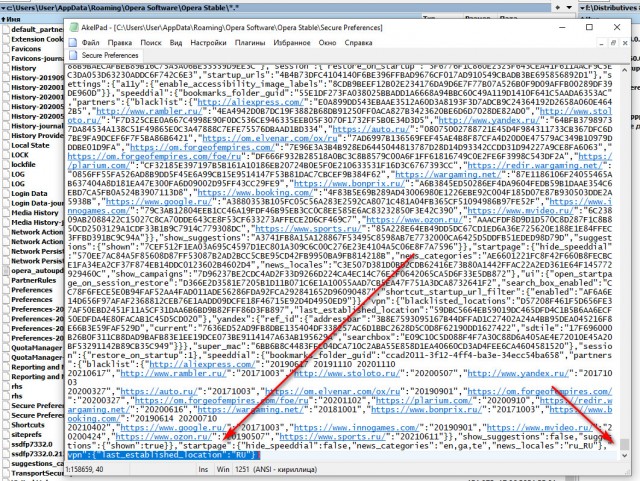The width and height of the screenshot is (640, 481).
Task: Open the Избранное menu
Action: (291, 42)
